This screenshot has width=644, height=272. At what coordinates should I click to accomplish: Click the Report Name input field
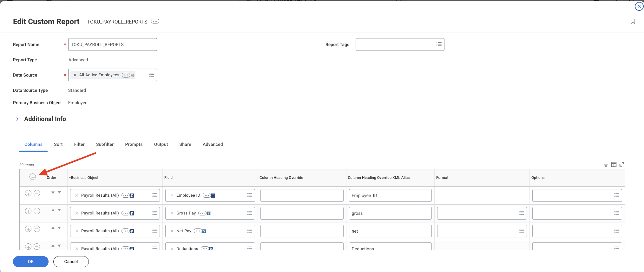pos(113,44)
